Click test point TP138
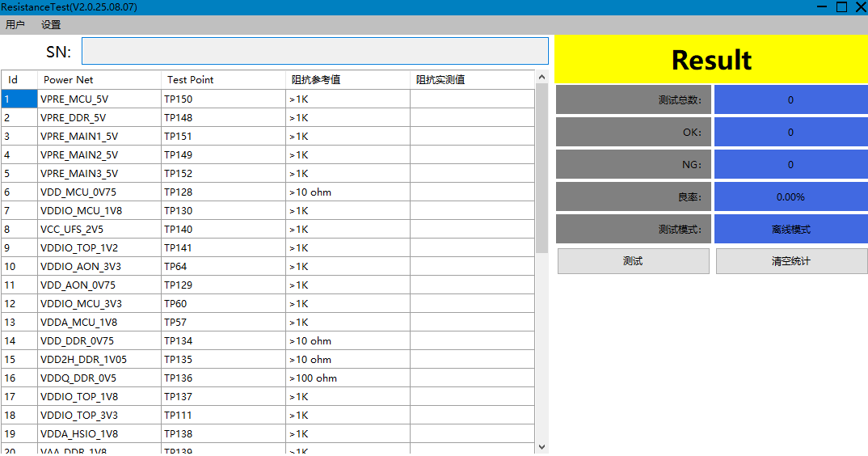This screenshot has width=868, height=456. point(224,434)
